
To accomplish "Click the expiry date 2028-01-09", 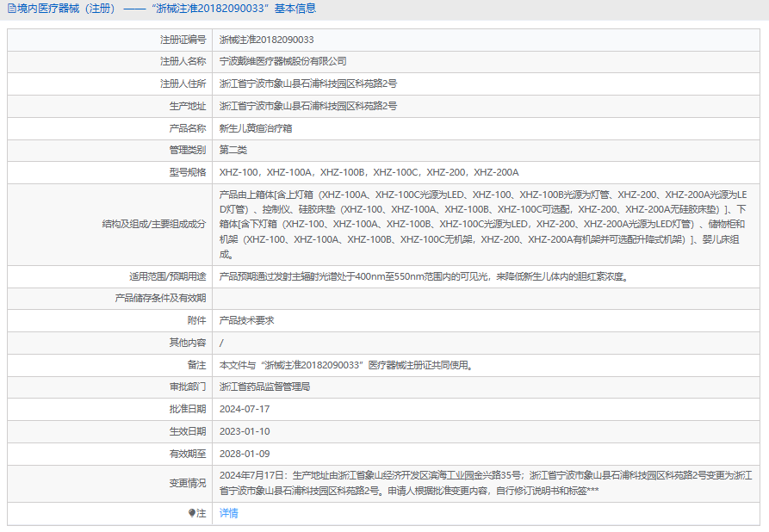I will 245,454.
